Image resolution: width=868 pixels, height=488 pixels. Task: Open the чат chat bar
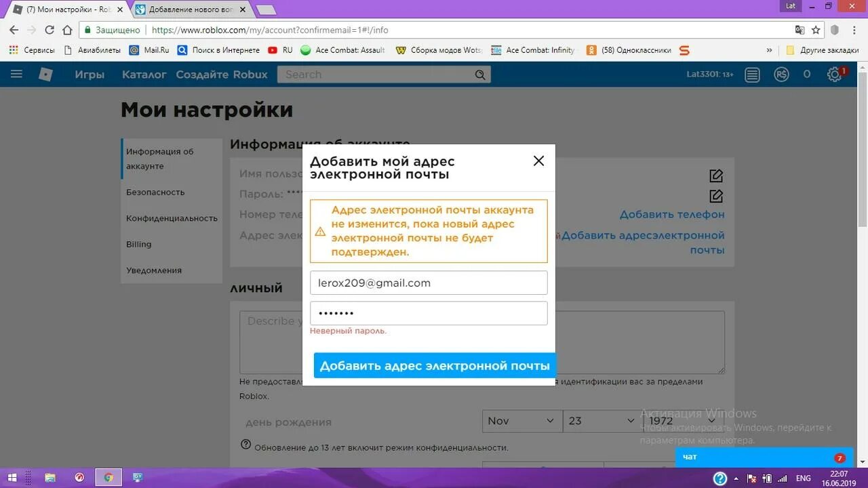(x=764, y=457)
